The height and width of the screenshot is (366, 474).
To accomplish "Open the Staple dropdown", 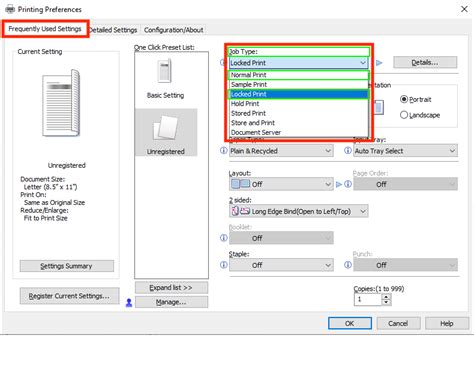I will [x=281, y=265].
